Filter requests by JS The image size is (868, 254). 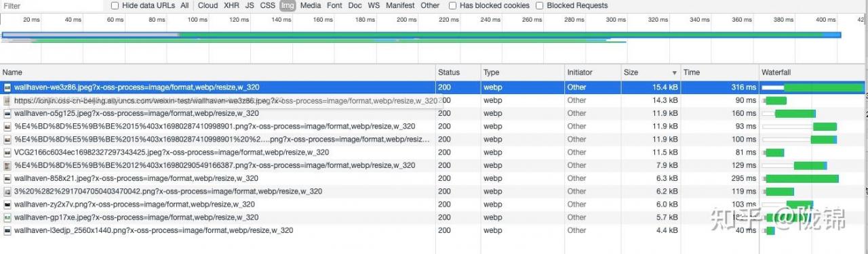[250, 5]
